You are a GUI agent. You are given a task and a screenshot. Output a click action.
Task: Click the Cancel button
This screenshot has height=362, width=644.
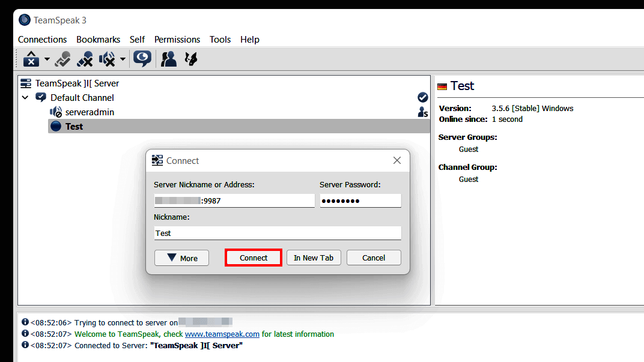(x=374, y=258)
